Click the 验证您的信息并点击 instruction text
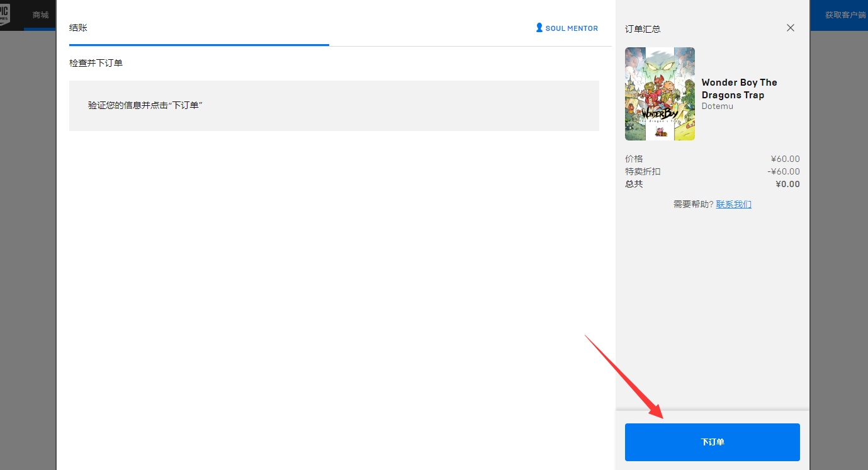The height and width of the screenshot is (470, 868). [145, 105]
